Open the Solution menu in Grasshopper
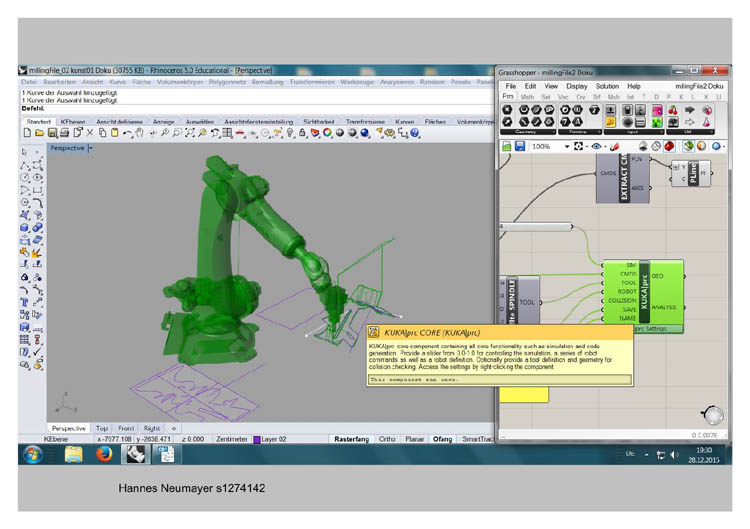 [607, 86]
